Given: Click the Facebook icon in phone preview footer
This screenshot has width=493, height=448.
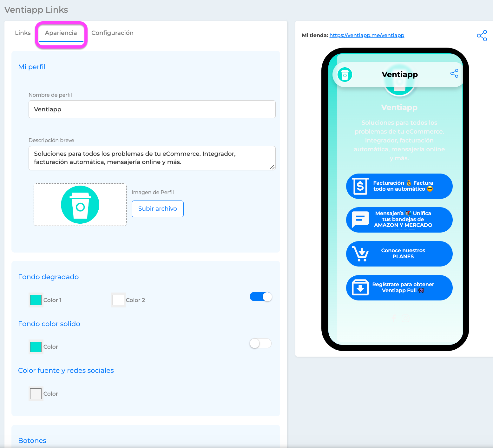Looking at the screenshot, I should tap(394, 318).
